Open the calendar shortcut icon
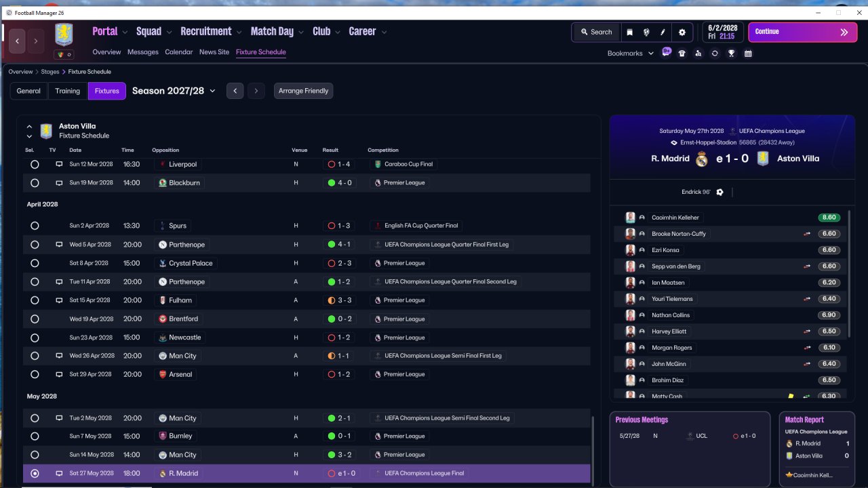The height and width of the screenshot is (488, 868). point(748,53)
